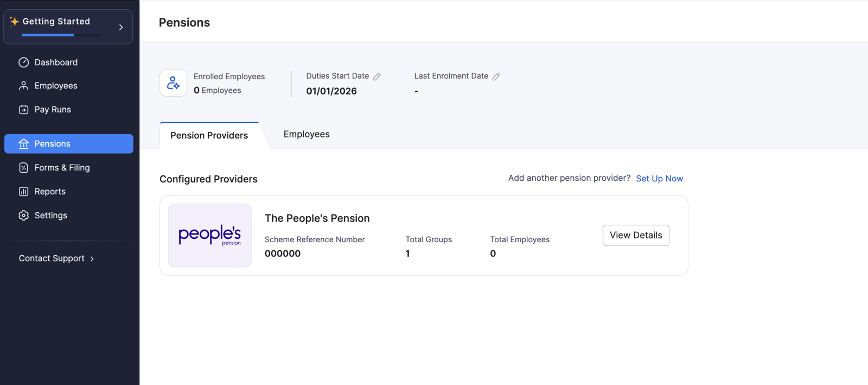Edit Last Enrolment Date with pencil icon
Image resolution: width=868 pixels, height=385 pixels.
point(496,77)
